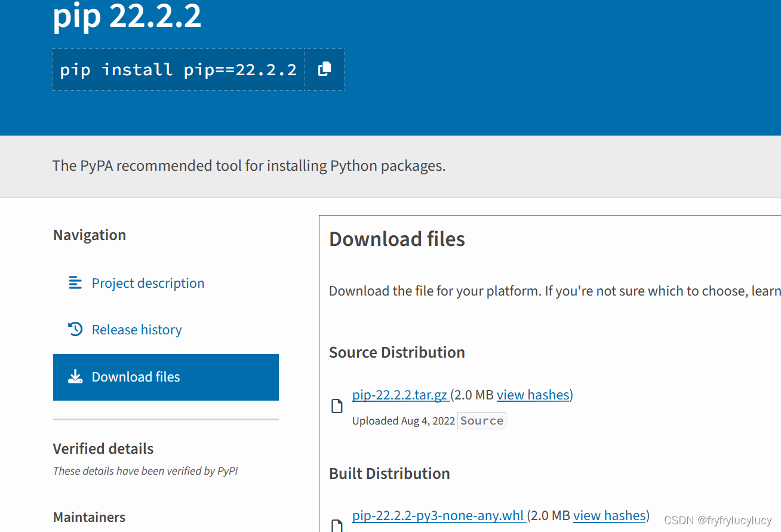The height and width of the screenshot is (532, 781).
Task: Click the PyPA recommended tool summary text
Action: [x=249, y=165]
